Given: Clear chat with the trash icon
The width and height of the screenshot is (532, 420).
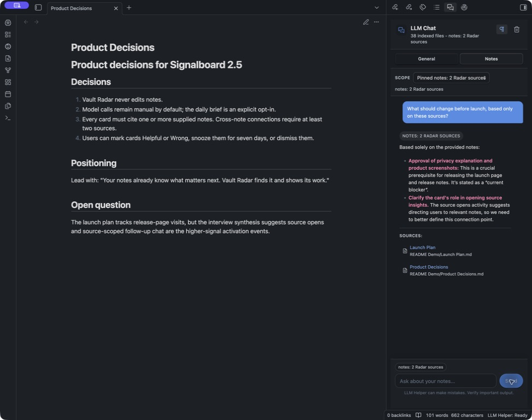Looking at the screenshot, I should (516, 29).
